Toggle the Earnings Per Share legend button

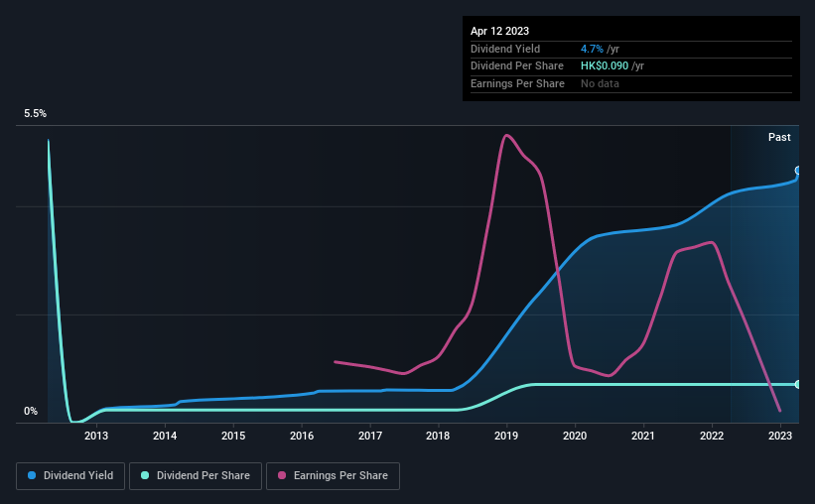333,476
